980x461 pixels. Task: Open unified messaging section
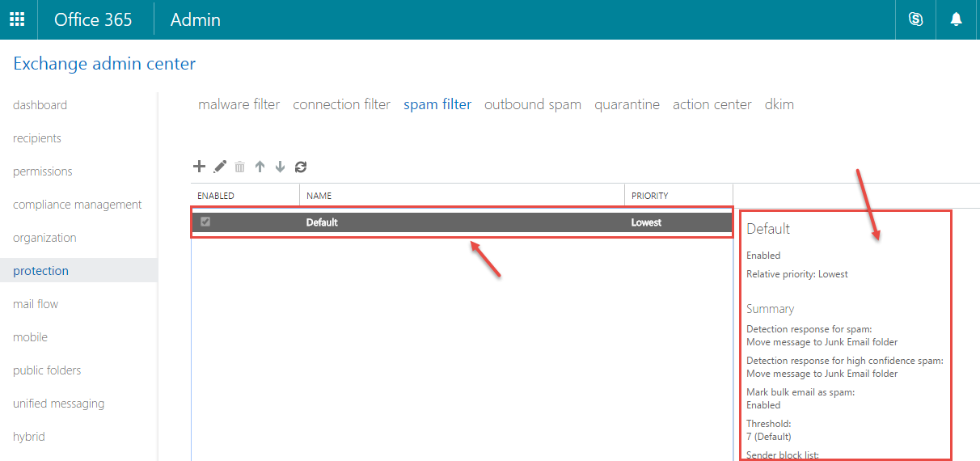point(58,404)
